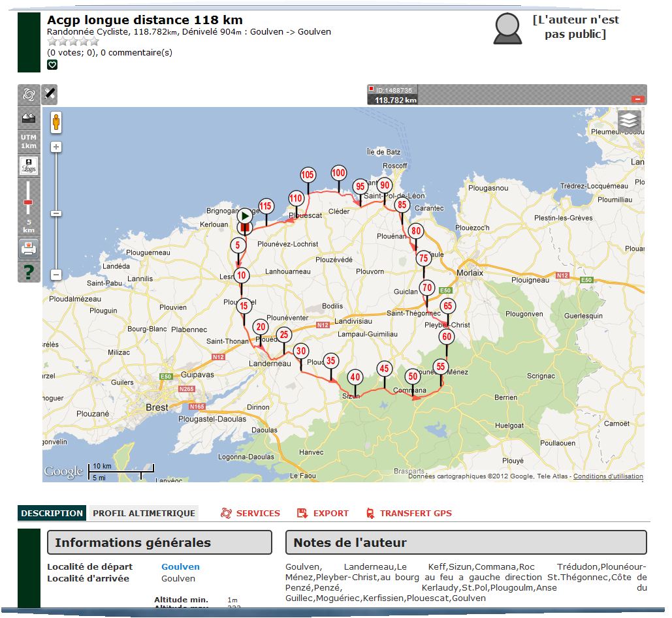Image resolution: width=672 pixels, height=618 pixels.
Task: Click the kilometer 60 marker
Action: pyautogui.click(x=447, y=337)
